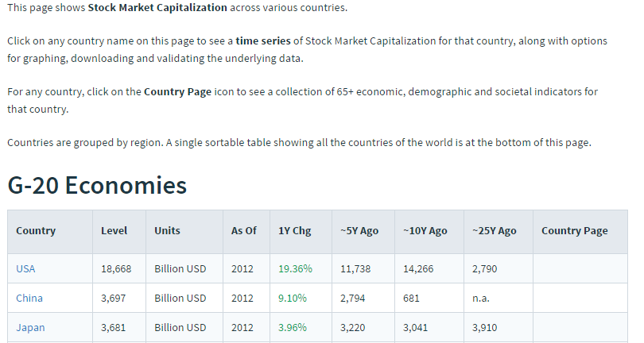Sort by the Units column header
The width and height of the screenshot is (644, 343).
(167, 230)
